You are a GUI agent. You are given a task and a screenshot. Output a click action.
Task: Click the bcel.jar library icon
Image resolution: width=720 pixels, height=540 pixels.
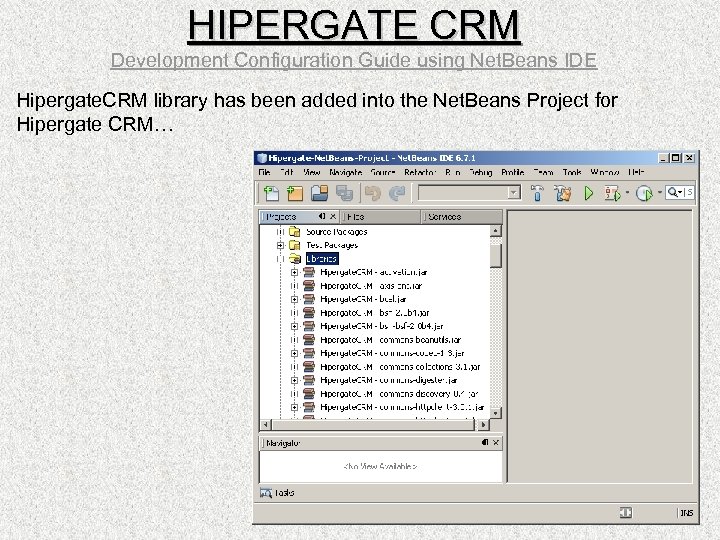click(309, 299)
